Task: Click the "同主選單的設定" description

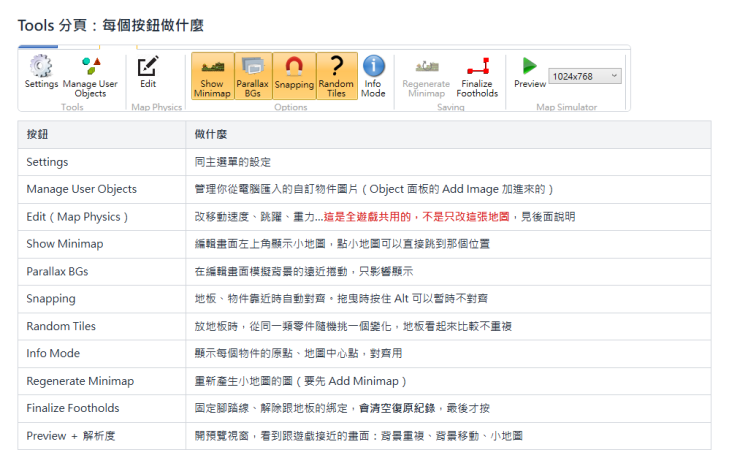Action: [x=232, y=162]
